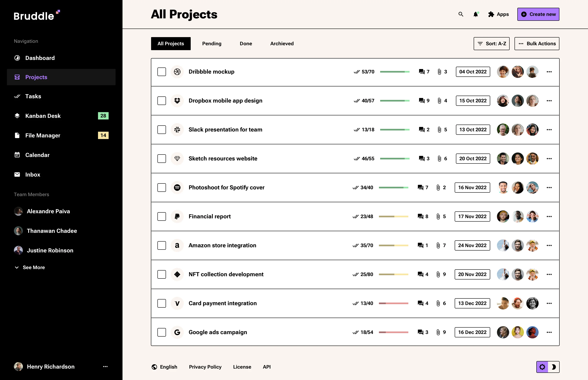Click the progress bar of Sketch resources website

[395, 159]
